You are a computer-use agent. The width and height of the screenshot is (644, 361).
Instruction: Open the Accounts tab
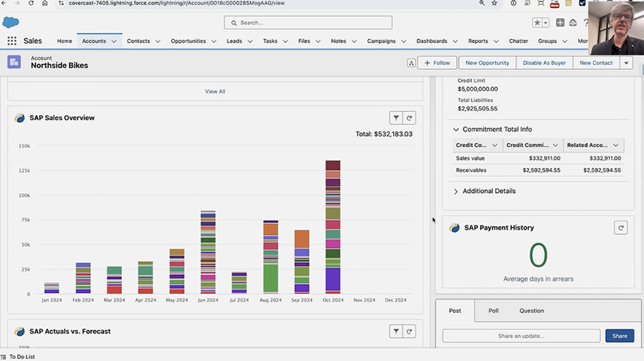point(94,41)
